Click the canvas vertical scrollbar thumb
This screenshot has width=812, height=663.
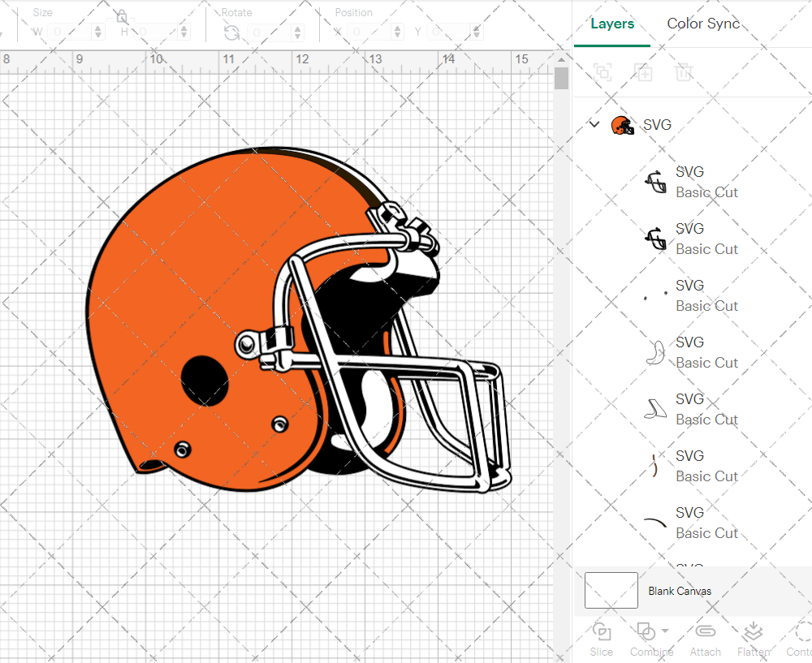[561, 78]
